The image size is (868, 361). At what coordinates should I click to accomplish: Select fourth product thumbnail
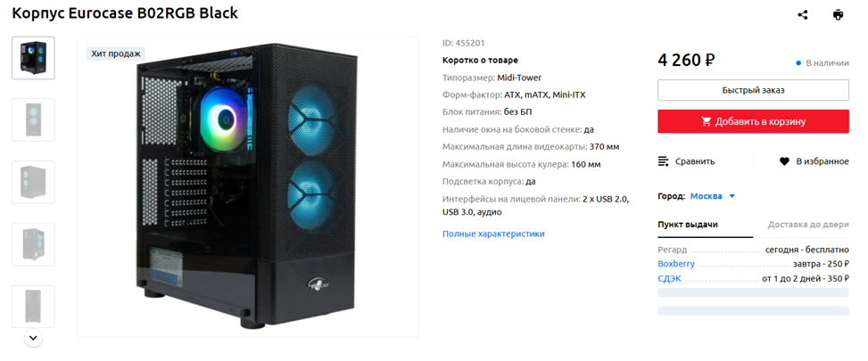(33, 244)
